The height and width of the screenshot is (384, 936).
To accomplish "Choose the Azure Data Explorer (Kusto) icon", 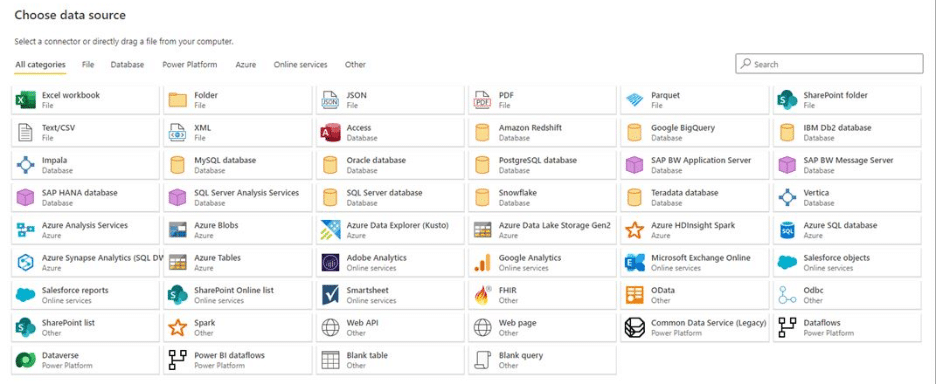I will pyautogui.click(x=330, y=230).
